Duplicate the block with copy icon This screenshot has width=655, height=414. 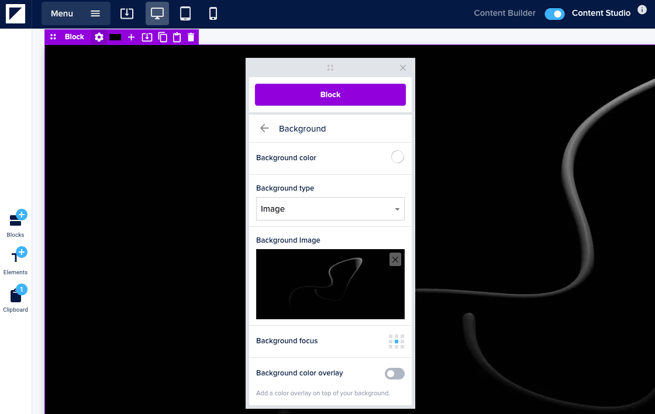(x=162, y=37)
